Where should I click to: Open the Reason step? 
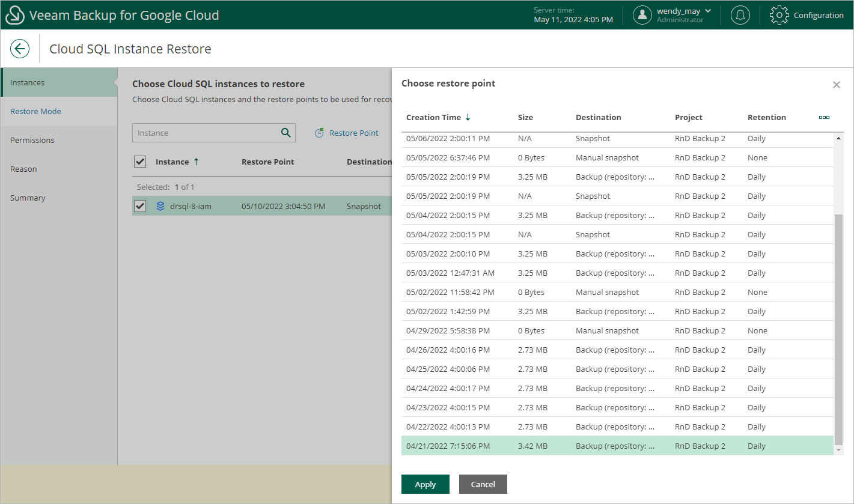(x=59, y=169)
